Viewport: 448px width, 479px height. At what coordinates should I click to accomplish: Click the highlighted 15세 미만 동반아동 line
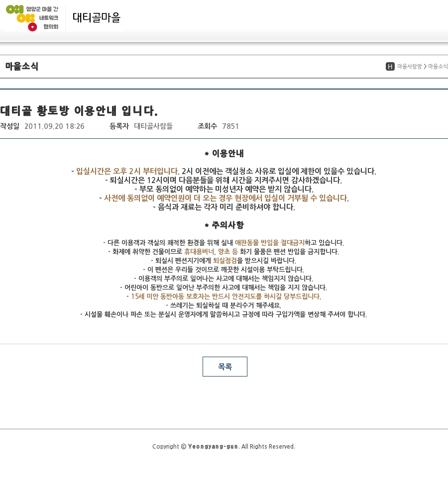(225, 296)
